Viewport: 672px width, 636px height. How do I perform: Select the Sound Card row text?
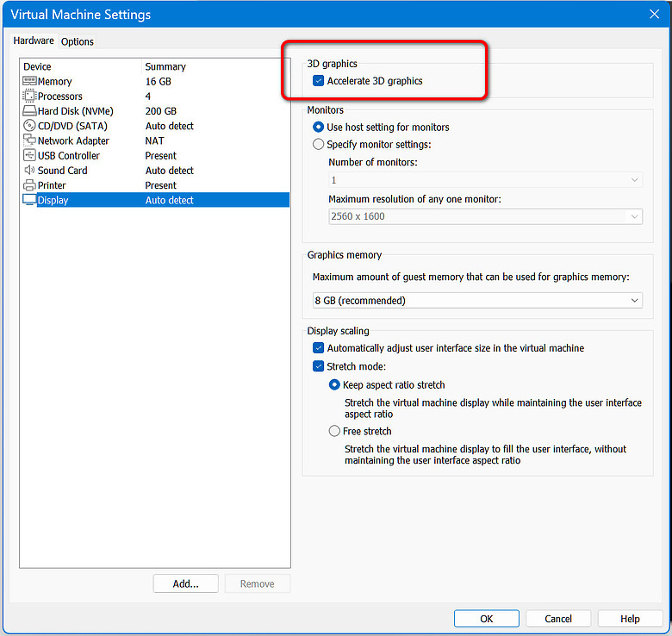[x=62, y=170]
